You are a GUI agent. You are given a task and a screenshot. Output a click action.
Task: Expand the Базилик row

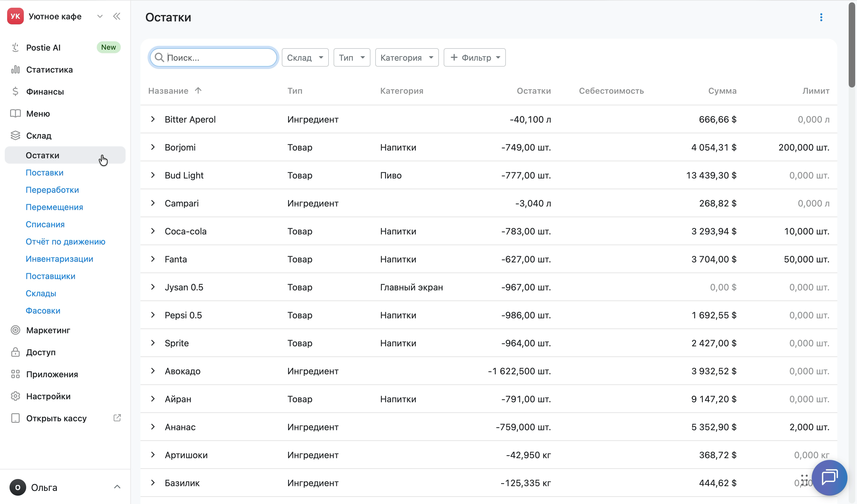[x=153, y=483]
